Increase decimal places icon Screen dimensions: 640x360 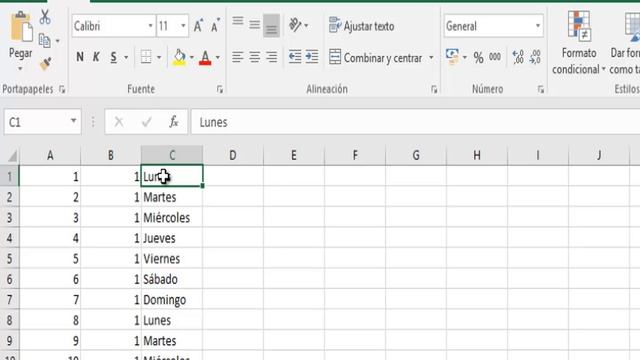(518, 57)
